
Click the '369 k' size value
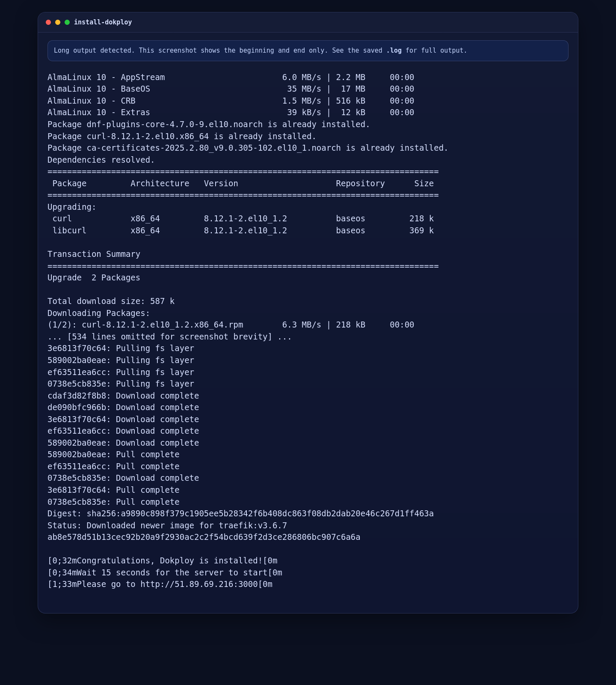[421, 231]
